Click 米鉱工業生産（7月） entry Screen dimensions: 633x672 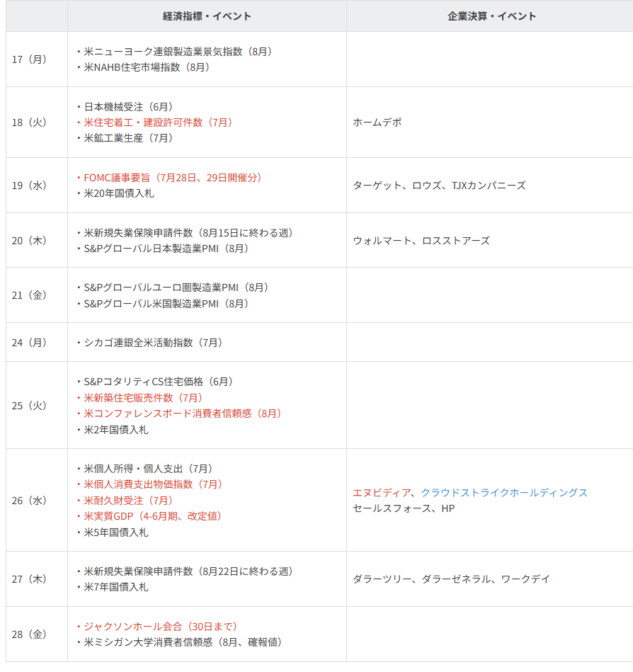coord(125,138)
